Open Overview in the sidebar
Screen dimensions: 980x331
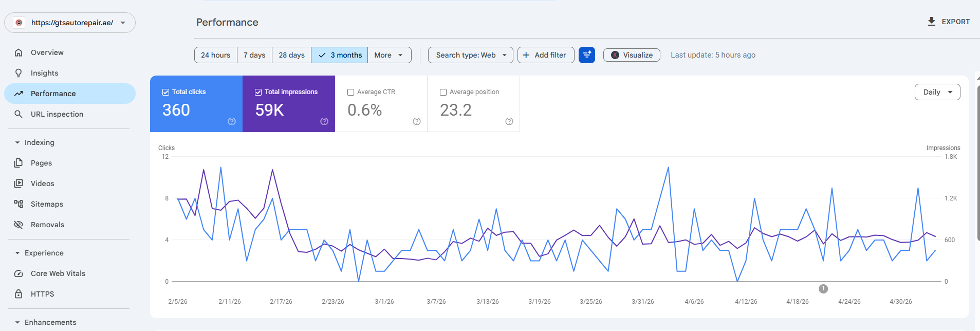point(70,52)
